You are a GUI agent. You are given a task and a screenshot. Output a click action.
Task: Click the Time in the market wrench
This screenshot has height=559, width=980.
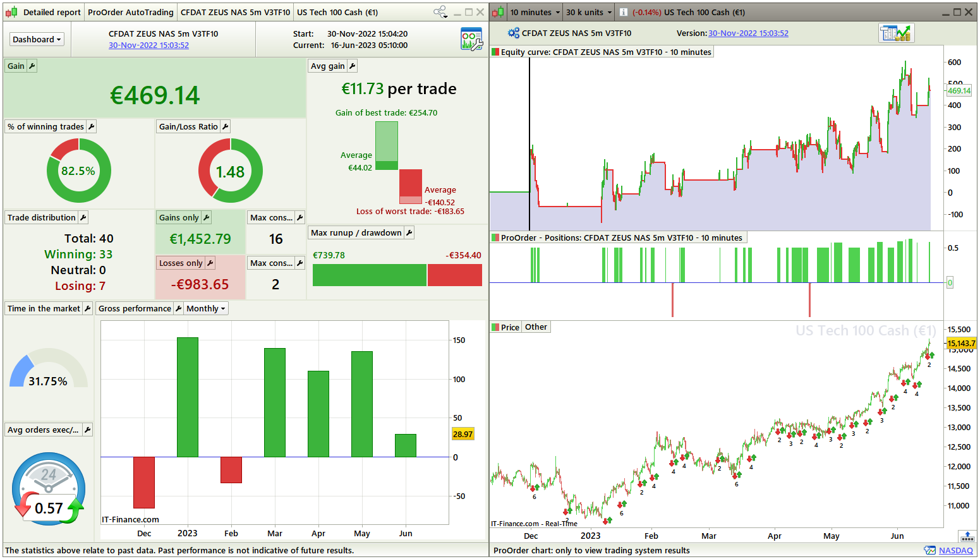pos(87,308)
